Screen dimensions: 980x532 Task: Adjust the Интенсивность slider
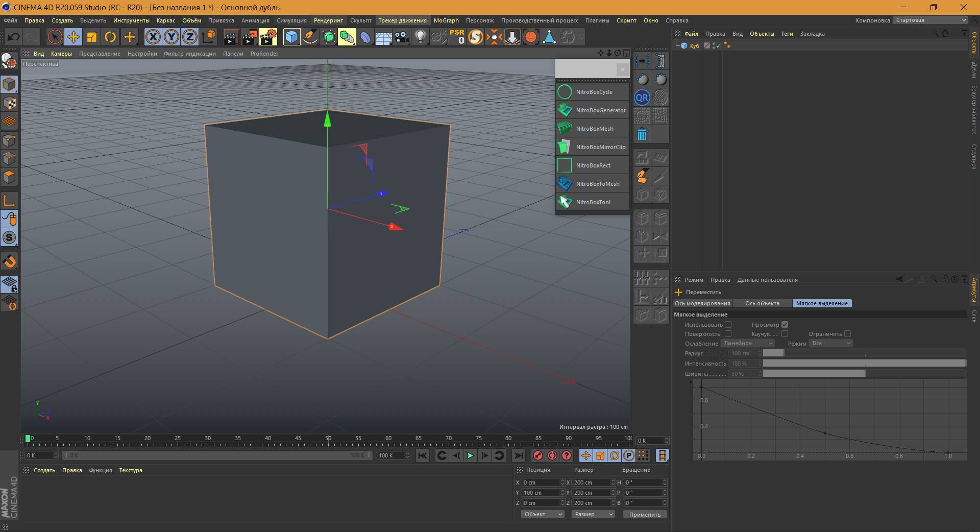coord(865,364)
